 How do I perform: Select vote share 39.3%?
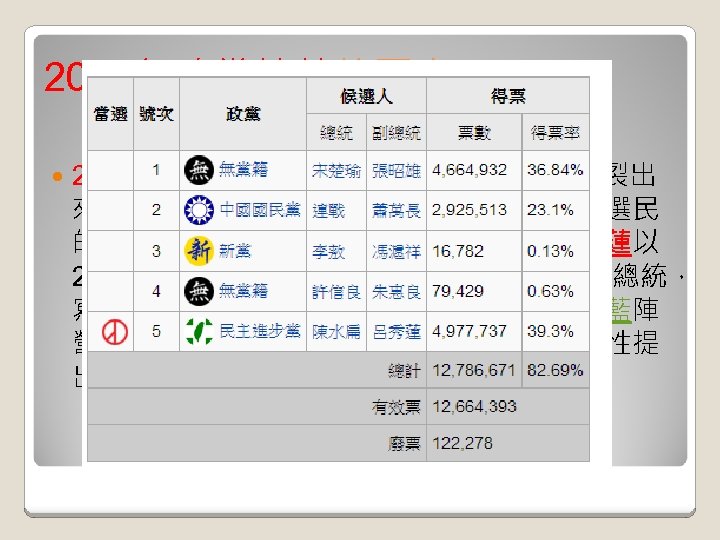coord(550,331)
